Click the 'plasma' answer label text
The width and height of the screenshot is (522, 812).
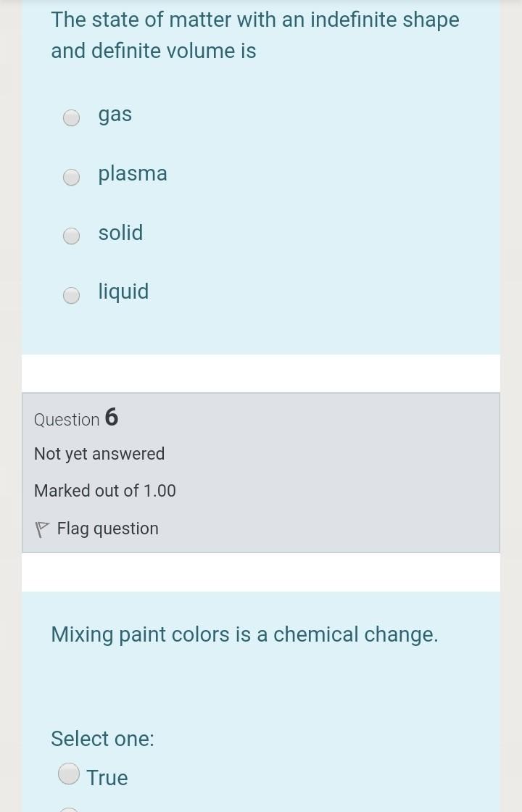(133, 173)
